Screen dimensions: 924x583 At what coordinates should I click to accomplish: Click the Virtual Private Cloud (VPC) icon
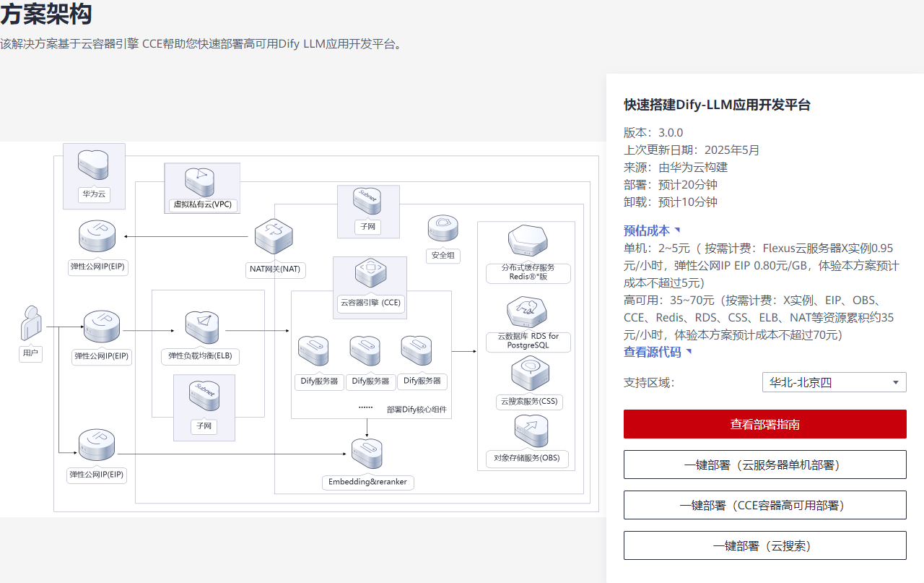pyautogui.click(x=201, y=181)
